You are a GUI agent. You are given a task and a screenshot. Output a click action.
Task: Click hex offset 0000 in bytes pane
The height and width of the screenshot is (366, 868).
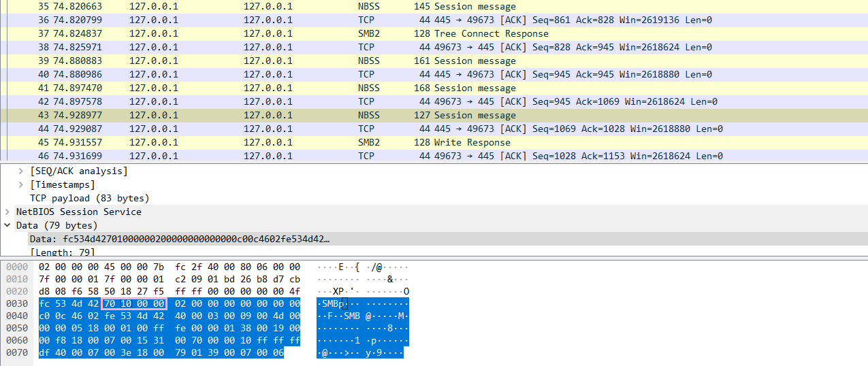coord(16,267)
